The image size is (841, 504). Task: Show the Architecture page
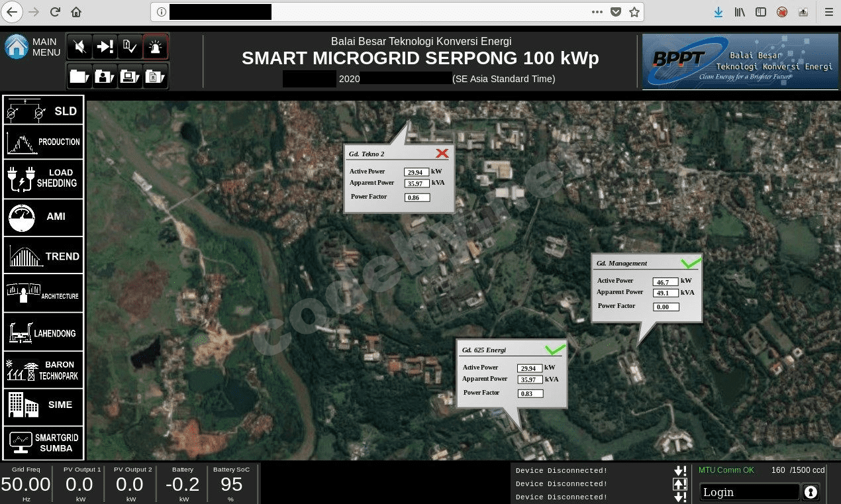pyautogui.click(x=43, y=293)
